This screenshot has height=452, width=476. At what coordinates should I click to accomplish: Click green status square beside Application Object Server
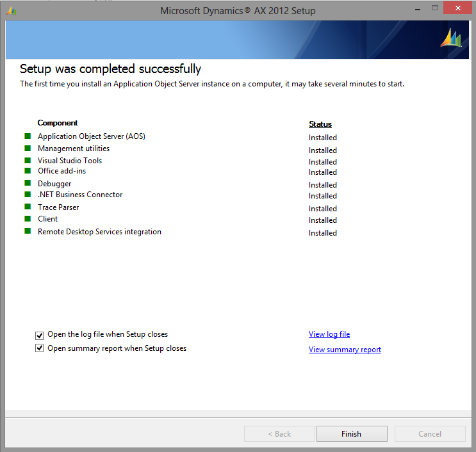click(28, 136)
